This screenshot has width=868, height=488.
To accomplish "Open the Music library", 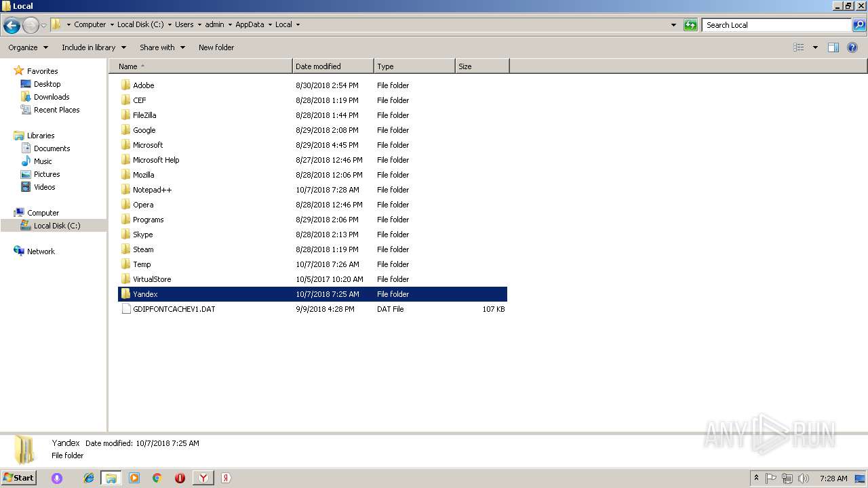I will pos(43,161).
